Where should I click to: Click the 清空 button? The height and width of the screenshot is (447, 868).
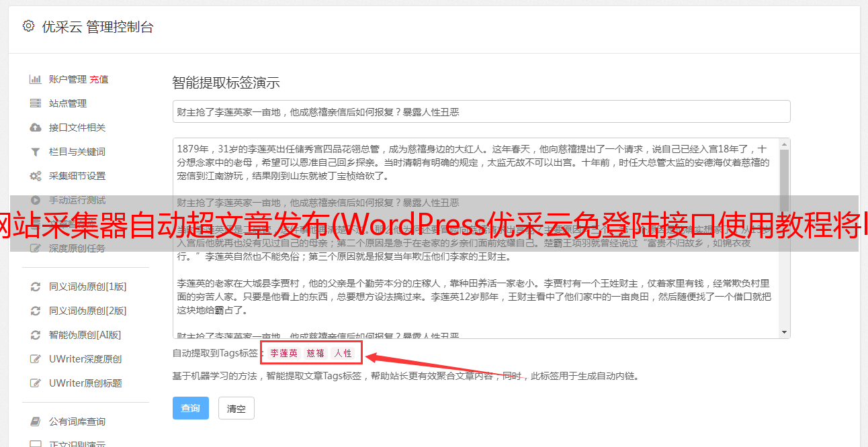pyautogui.click(x=236, y=408)
